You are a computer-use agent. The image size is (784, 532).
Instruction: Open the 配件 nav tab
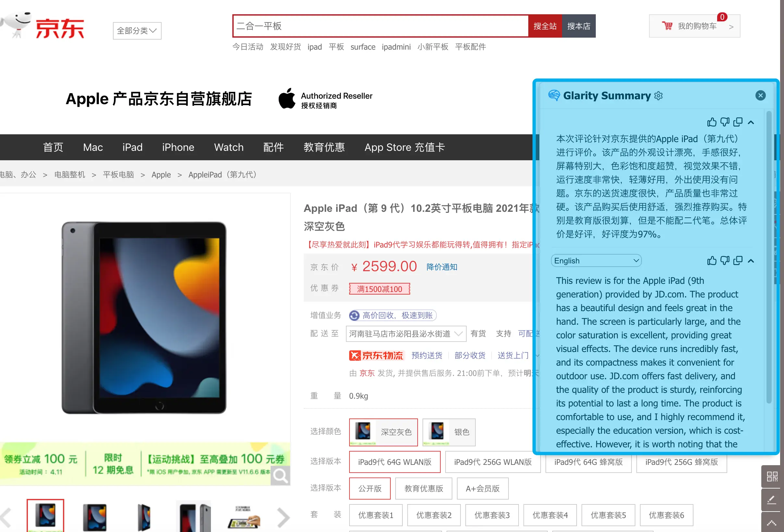click(273, 147)
